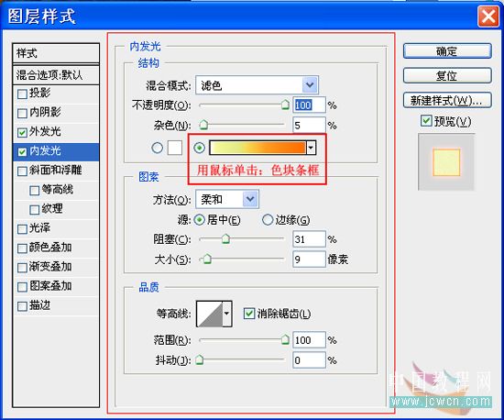Select the 斜面和浮雕 style row label
The width and height of the screenshot is (504, 420).
[x=56, y=171]
